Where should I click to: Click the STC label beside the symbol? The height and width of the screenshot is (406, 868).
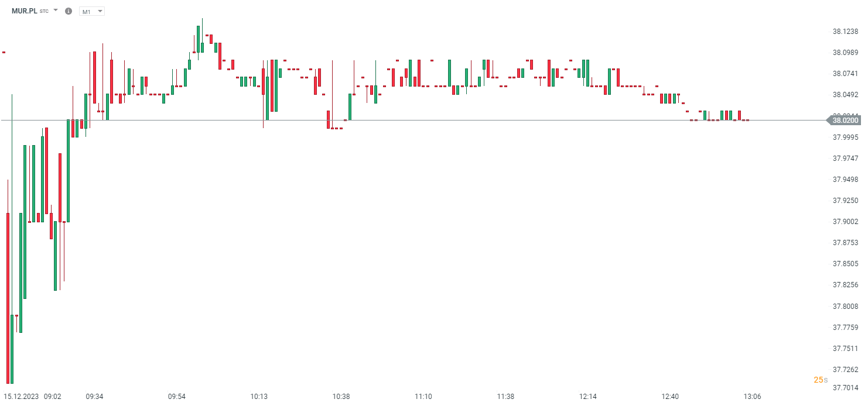click(45, 12)
